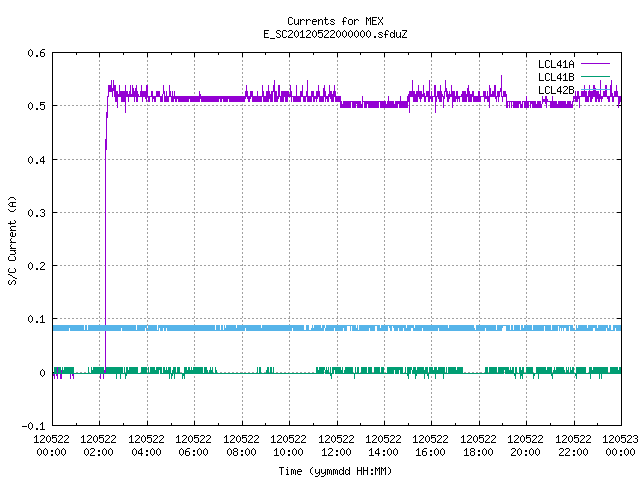640x480 pixels.
Task: Click the x-axis label 'Time (yymmdd HH:MM)'
Action: point(335,471)
